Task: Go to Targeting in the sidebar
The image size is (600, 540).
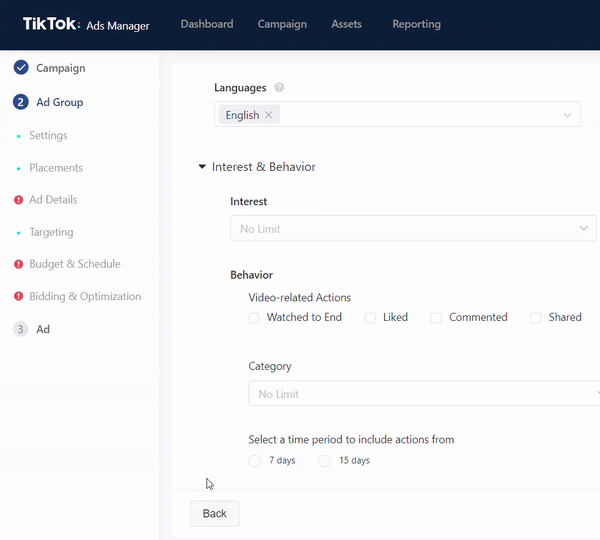Action: point(51,232)
